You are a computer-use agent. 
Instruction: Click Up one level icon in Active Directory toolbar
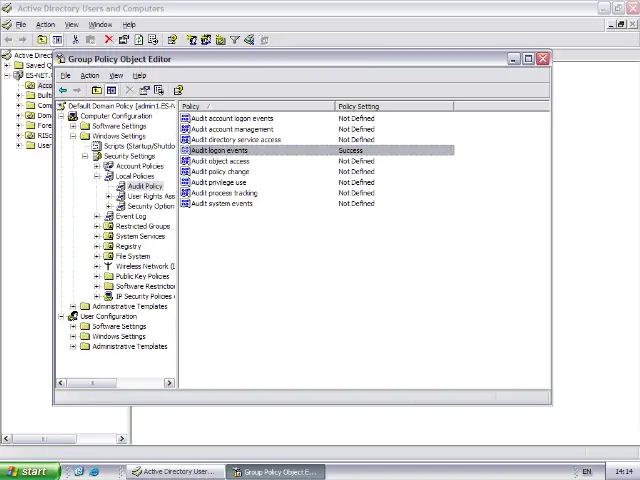(42, 40)
